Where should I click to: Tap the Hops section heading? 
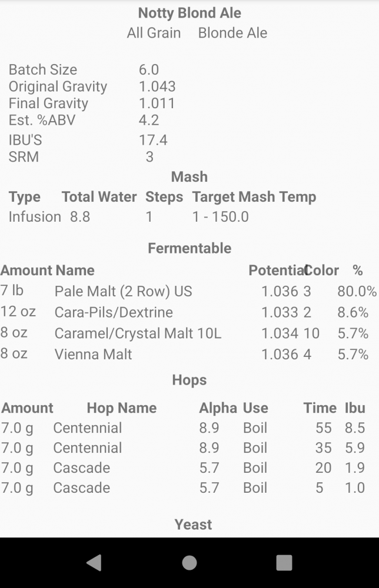click(189, 380)
